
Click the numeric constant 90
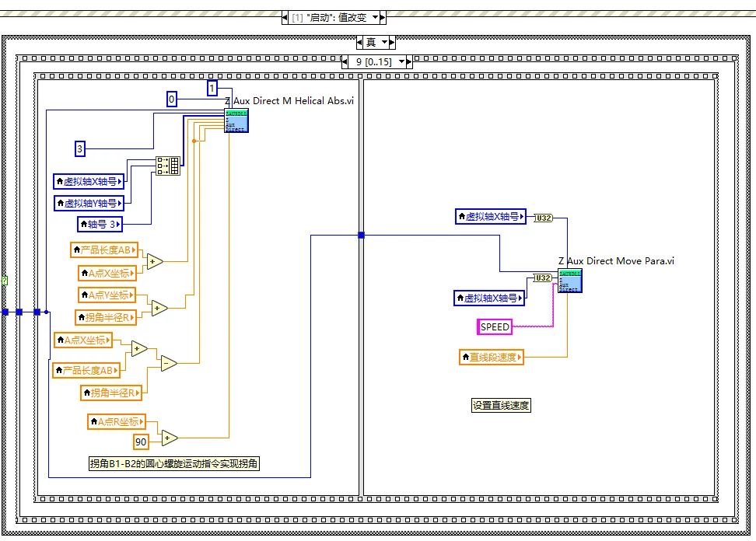coord(141,442)
